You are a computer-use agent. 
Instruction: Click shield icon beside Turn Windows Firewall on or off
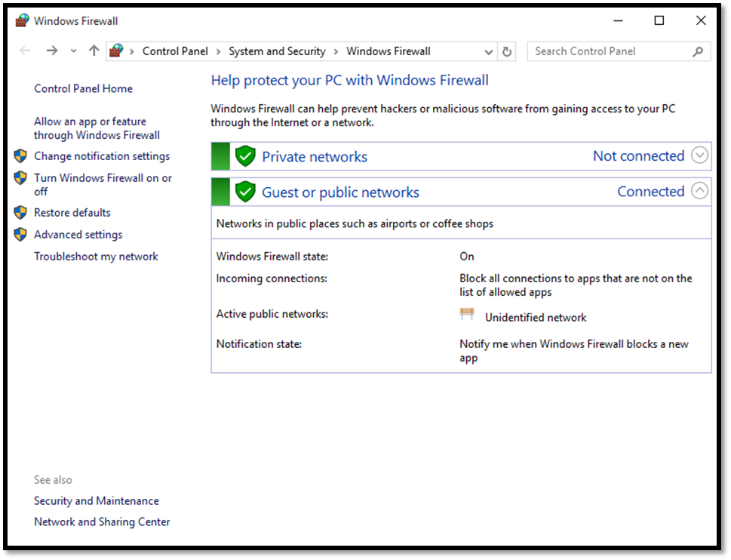click(20, 177)
